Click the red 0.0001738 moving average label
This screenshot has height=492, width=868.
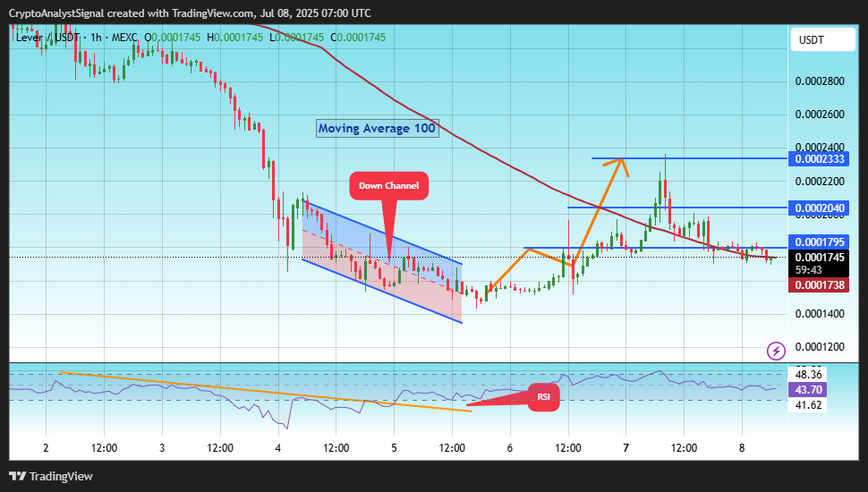pyautogui.click(x=819, y=285)
